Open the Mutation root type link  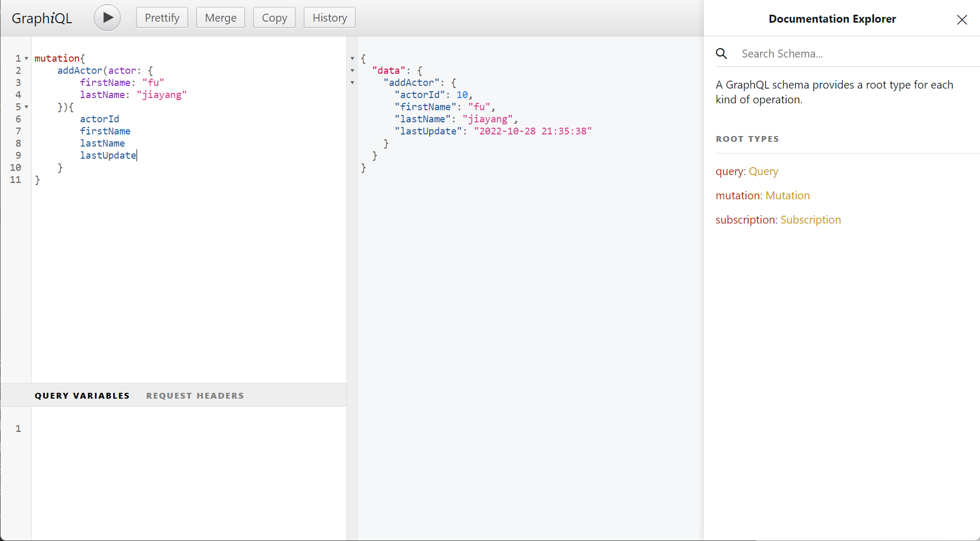pos(787,196)
